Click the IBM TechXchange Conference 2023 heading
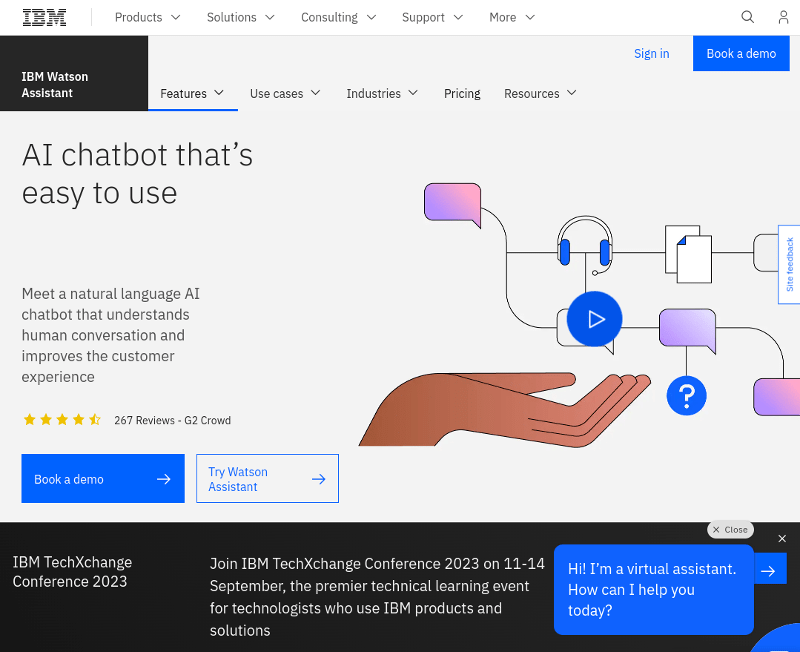Image resolution: width=800 pixels, height=652 pixels. (x=72, y=571)
